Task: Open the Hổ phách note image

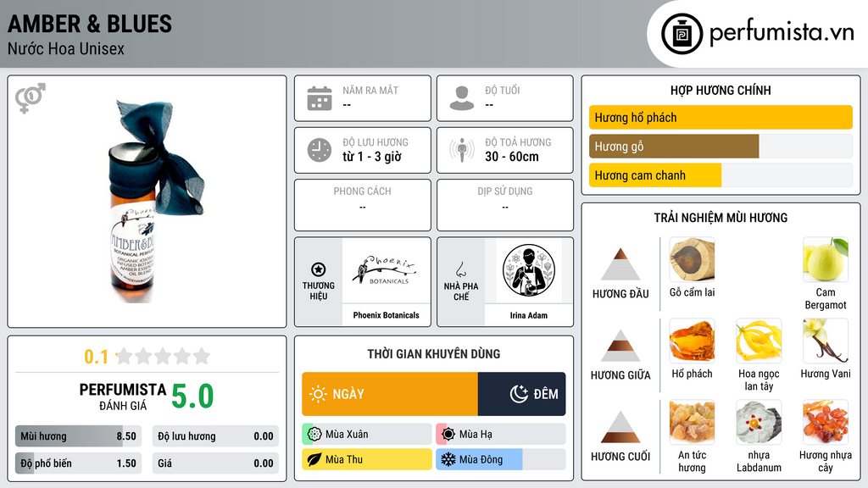Action: [x=692, y=341]
